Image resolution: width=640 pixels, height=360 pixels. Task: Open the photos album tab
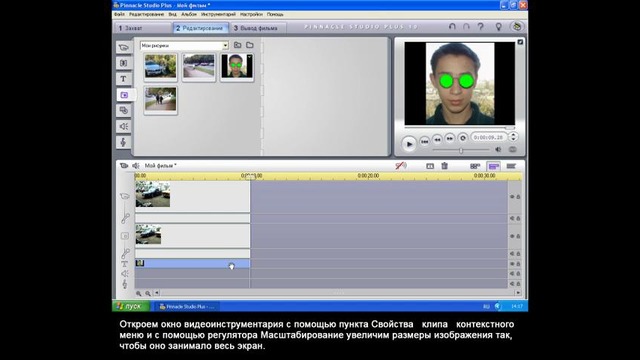tap(124, 95)
